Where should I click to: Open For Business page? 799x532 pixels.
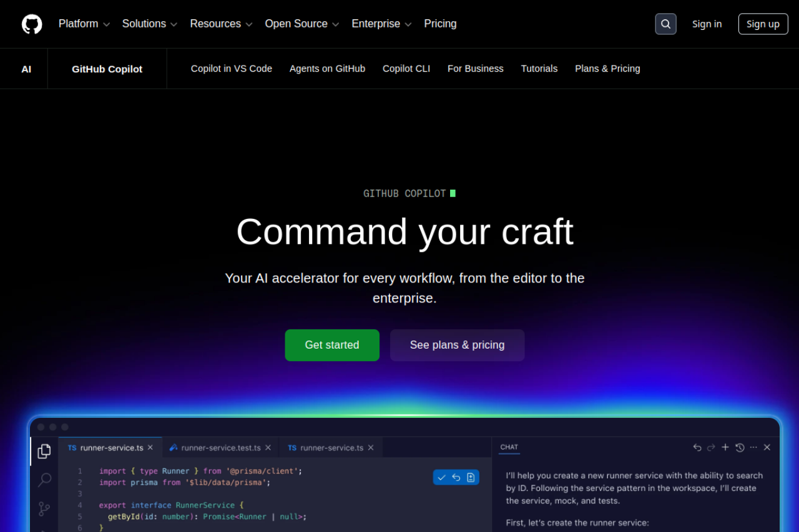coord(476,69)
